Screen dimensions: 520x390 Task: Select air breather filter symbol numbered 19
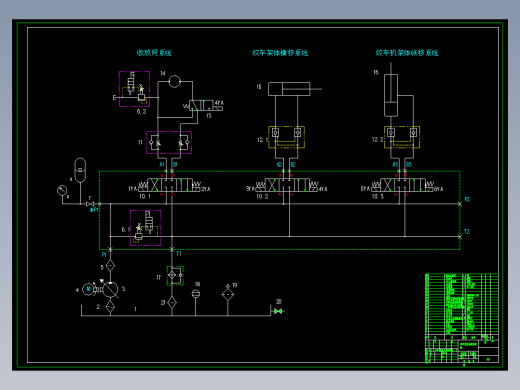click(228, 293)
